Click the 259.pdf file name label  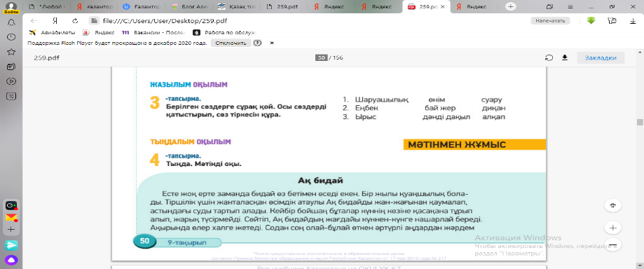46,58
